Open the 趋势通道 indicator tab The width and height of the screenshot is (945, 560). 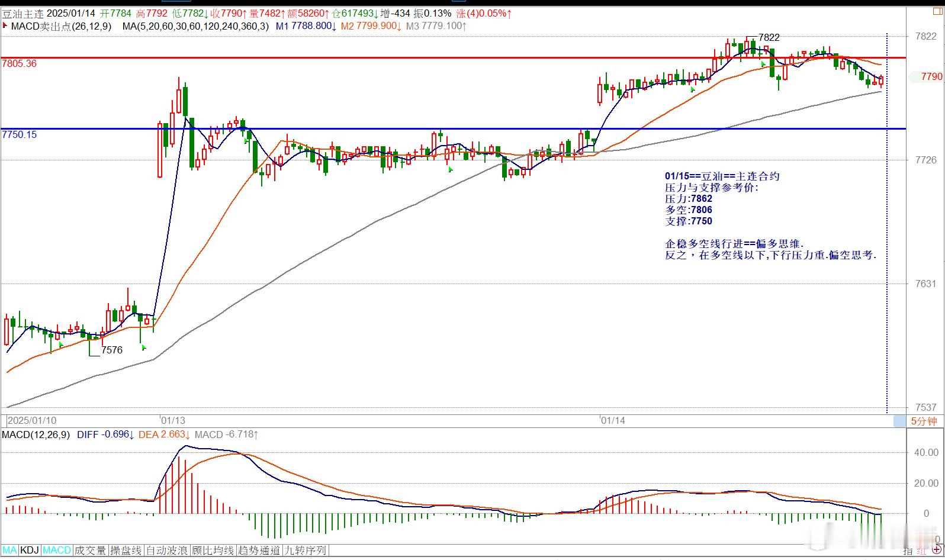(259, 551)
